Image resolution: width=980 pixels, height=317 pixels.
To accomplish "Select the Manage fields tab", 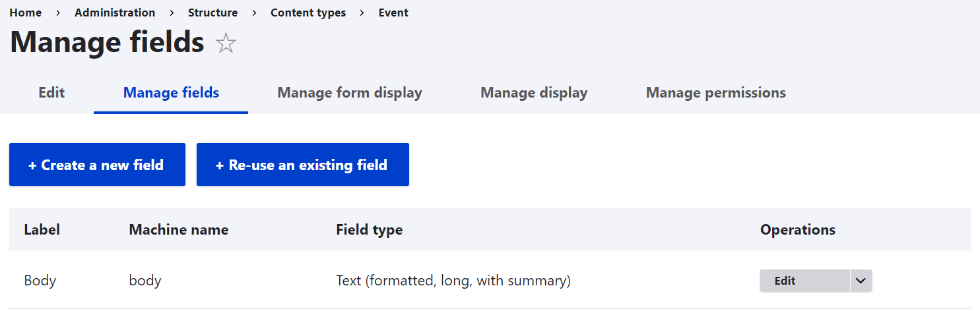I will coord(171,93).
